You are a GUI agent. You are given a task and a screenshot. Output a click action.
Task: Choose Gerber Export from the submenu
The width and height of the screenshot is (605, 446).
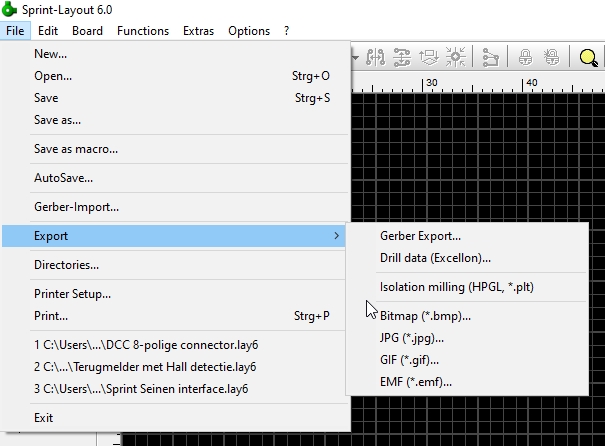coord(420,236)
